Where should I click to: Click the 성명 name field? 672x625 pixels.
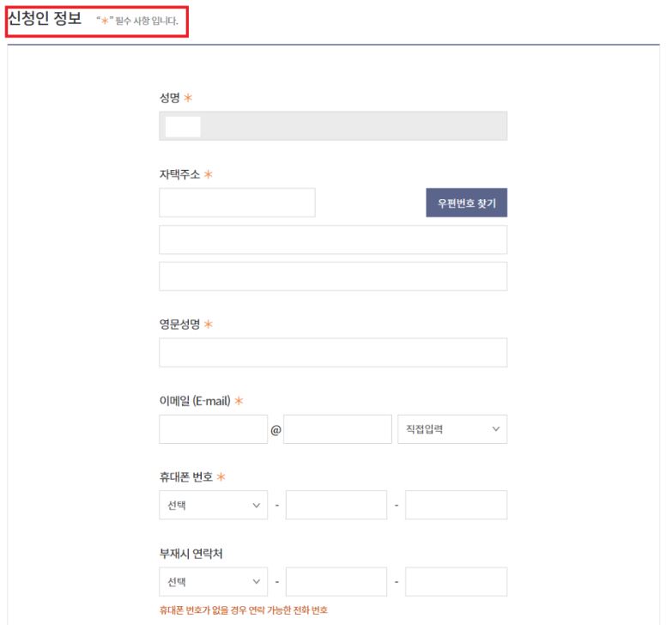coord(333,126)
